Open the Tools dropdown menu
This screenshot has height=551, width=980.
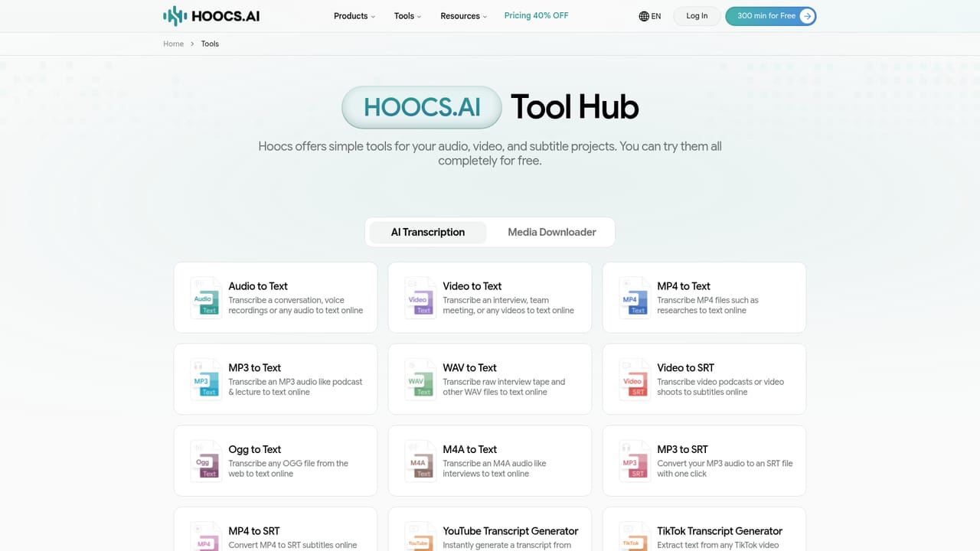(407, 16)
